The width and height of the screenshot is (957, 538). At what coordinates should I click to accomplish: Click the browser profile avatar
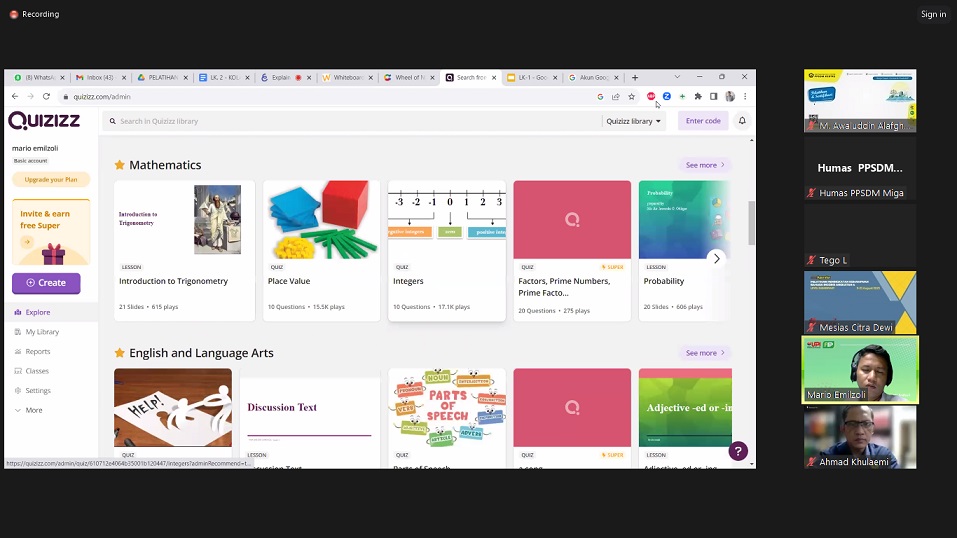click(730, 96)
